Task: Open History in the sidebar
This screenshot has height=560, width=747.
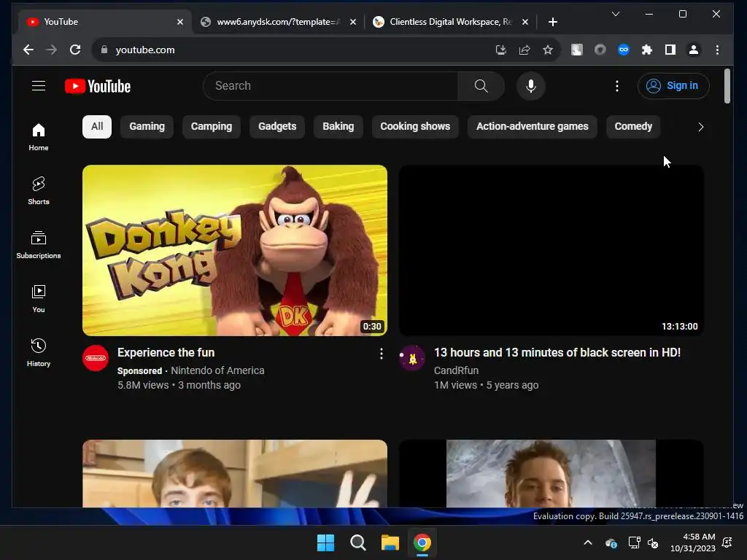Action: 39,352
